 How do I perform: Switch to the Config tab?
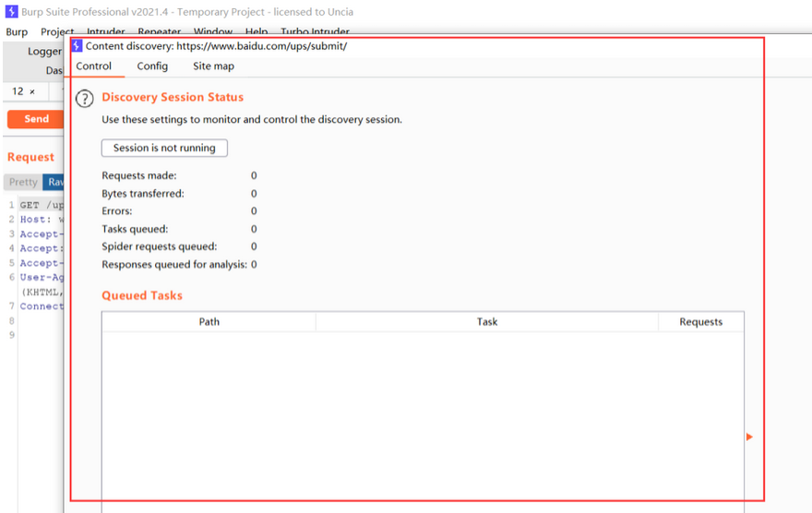(152, 66)
